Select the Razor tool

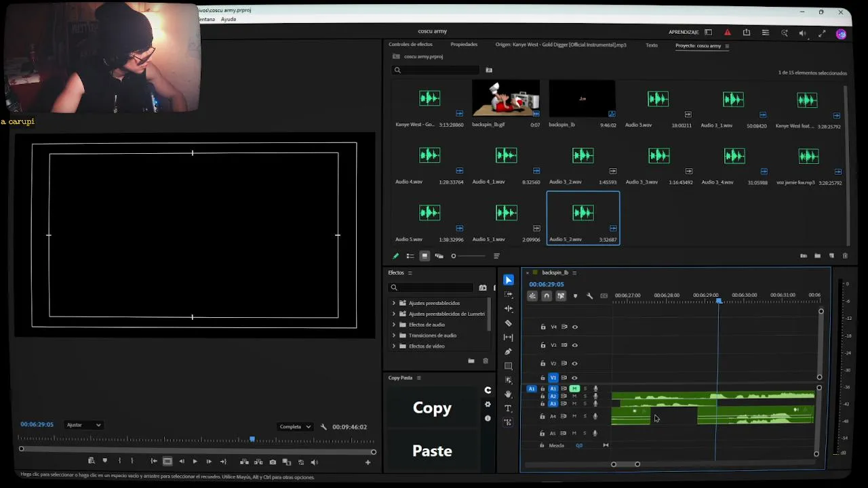coord(509,323)
